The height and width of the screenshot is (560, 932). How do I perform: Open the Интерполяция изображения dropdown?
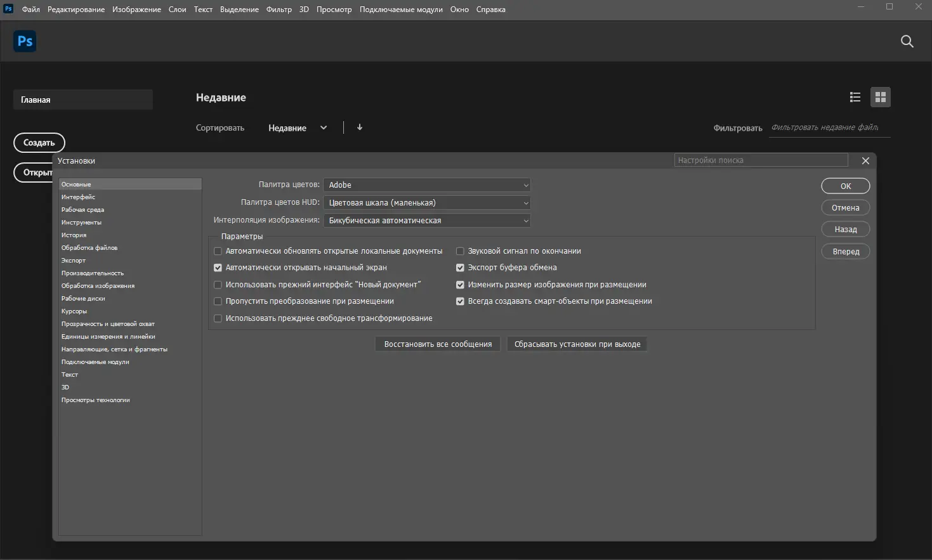427,221
